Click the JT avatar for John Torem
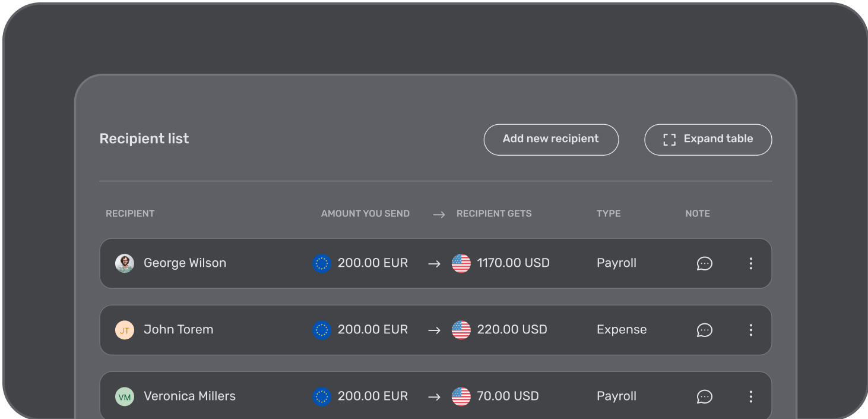The width and height of the screenshot is (868, 419). click(x=125, y=330)
